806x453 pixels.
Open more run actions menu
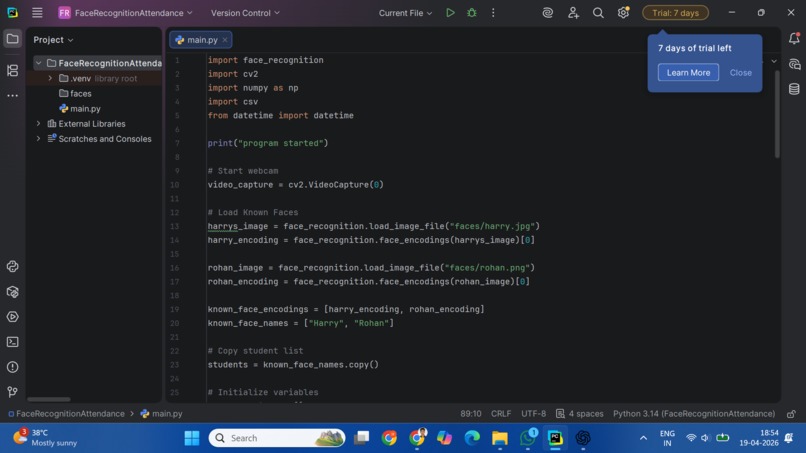[x=493, y=13]
